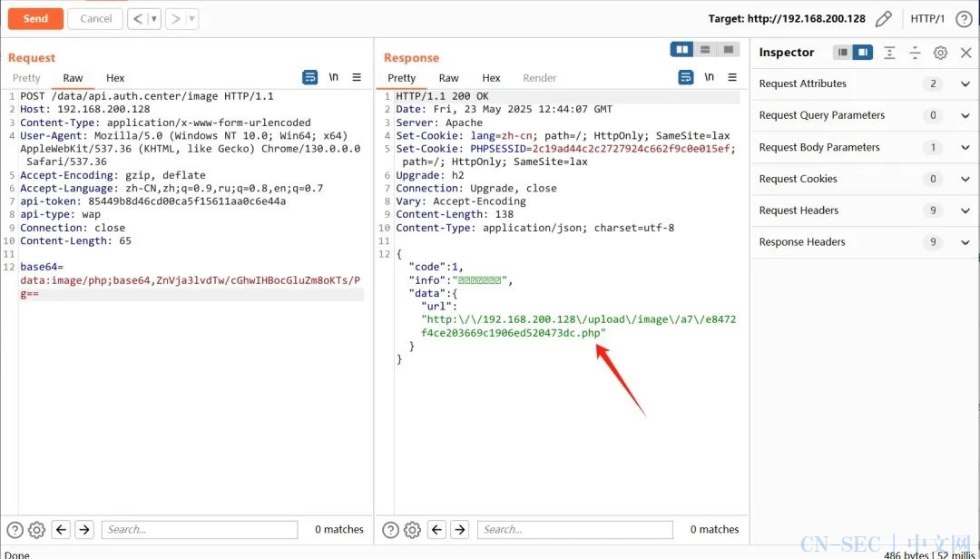Set Inspector to right-docked layout
The image size is (980, 559).
click(863, 53)
